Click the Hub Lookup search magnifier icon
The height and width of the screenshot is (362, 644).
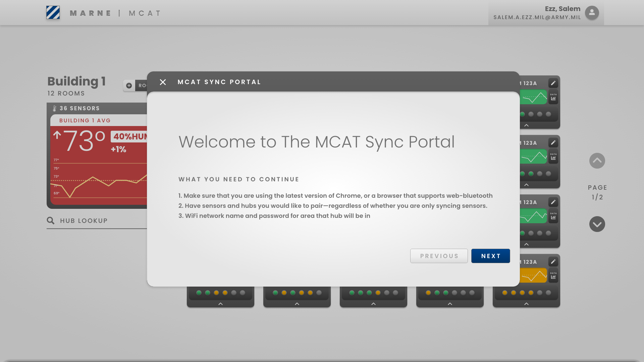51,221
